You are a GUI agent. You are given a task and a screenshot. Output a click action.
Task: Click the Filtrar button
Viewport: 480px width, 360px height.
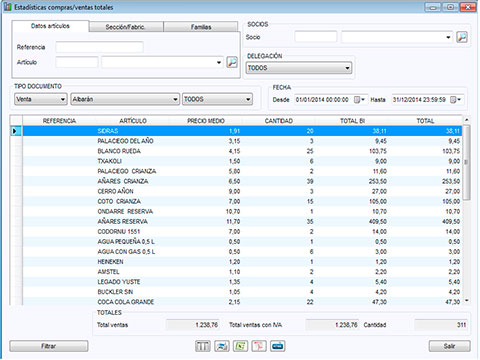[x=49, y=346]
